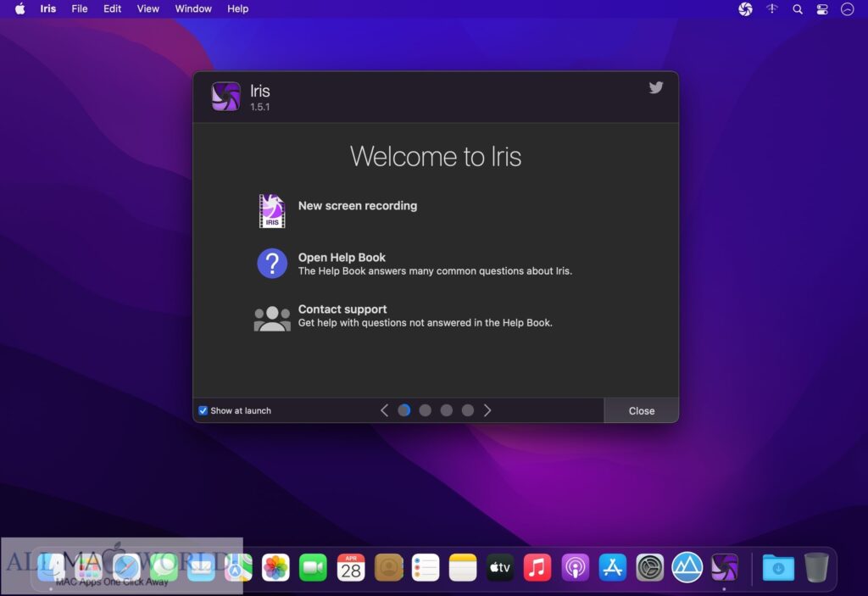Open the View menu
The image size is (868, 596).
click(x=147, y=8)
